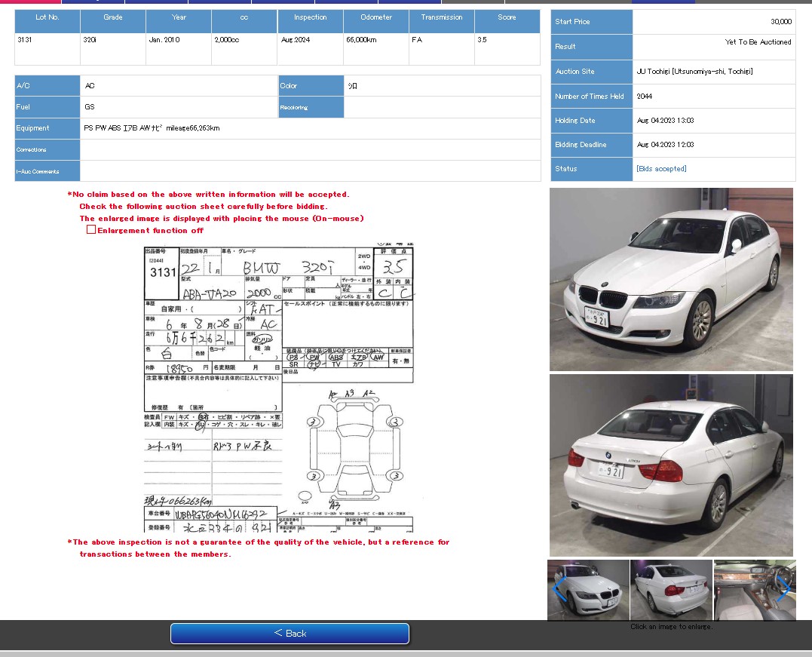Click the A/C label cell
Viewport: 812px width, 657px height.
click(47, 86)
